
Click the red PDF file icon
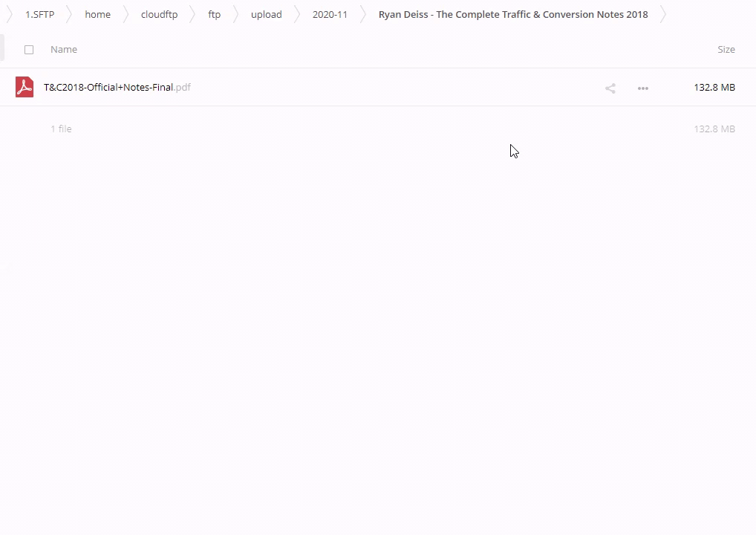point(25,87)
